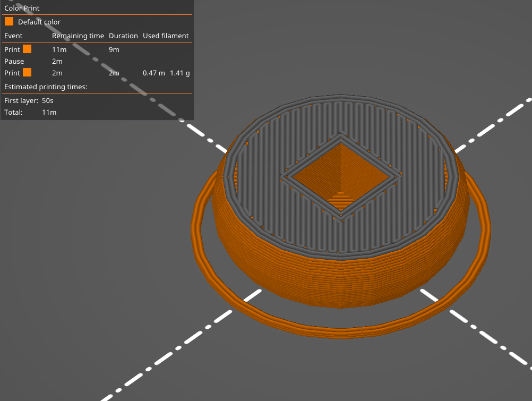Viewport: 532px width, 401px height.
Task: Click the Duration column header
Action: coord(123,36)
